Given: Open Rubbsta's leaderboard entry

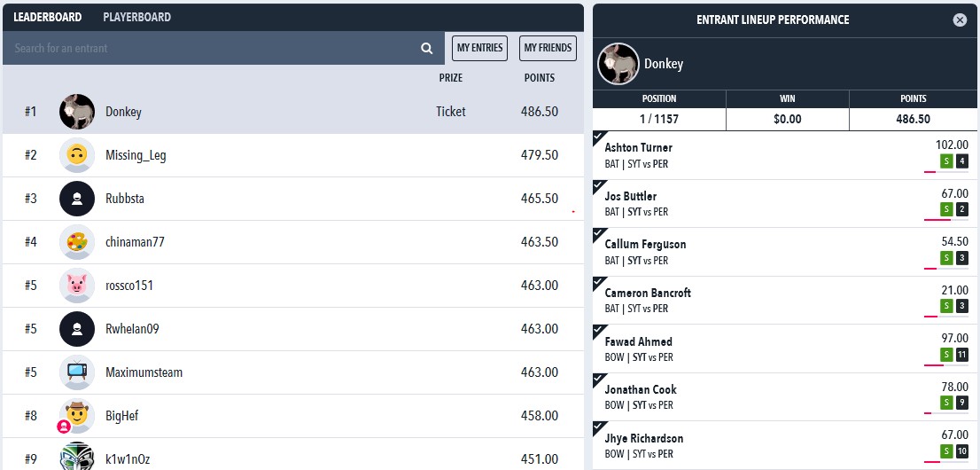Looking at the screenshot, I should click(293, 199).
